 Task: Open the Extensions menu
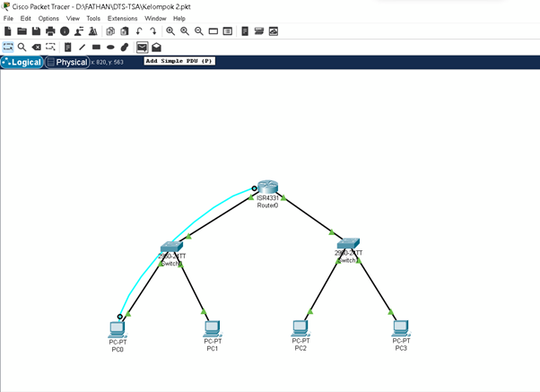tap(122, 18)
